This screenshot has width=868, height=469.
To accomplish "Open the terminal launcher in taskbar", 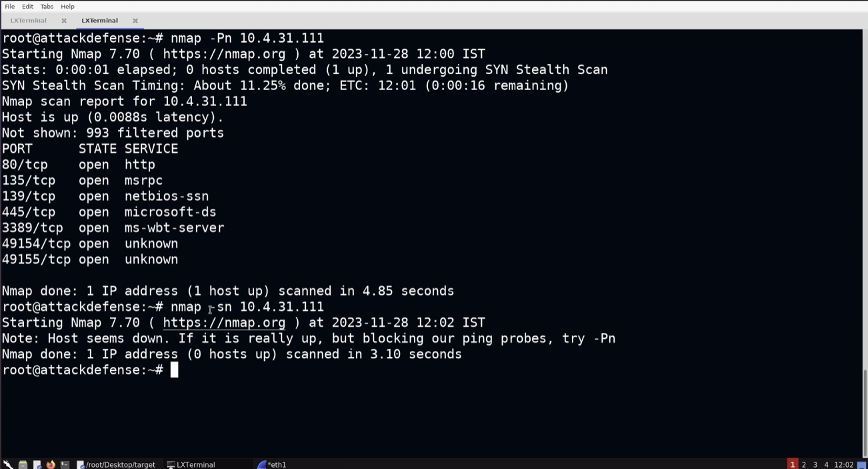I will pos(65,464).
